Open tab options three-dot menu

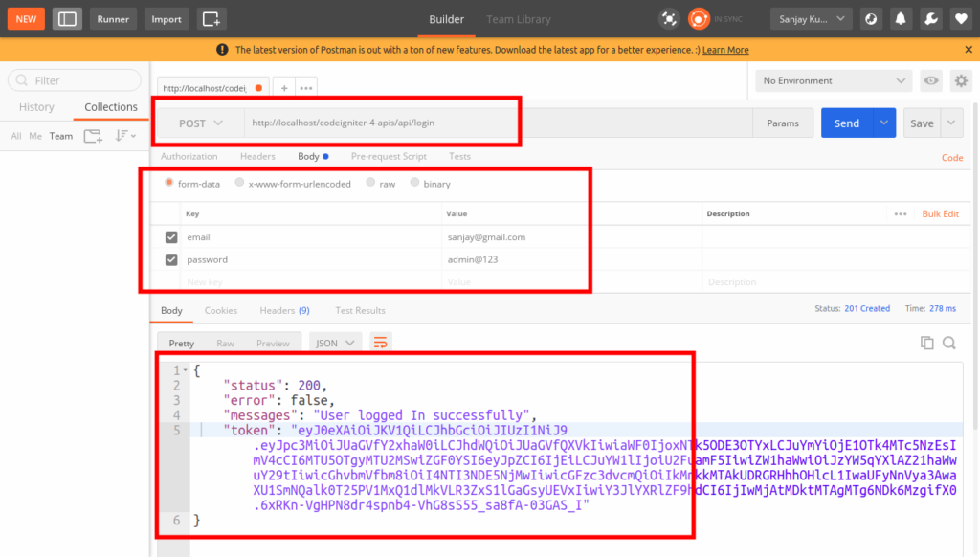point(305,88)
